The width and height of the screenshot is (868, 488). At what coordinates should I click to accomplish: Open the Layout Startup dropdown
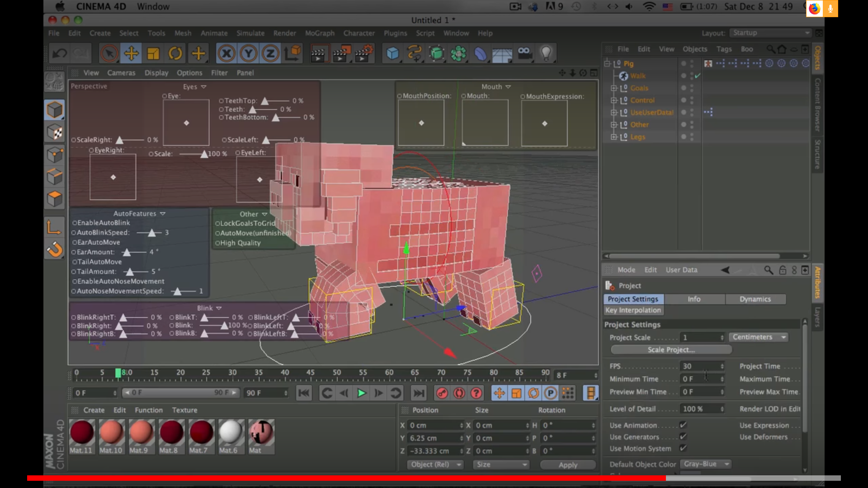(x=771, y=33)
